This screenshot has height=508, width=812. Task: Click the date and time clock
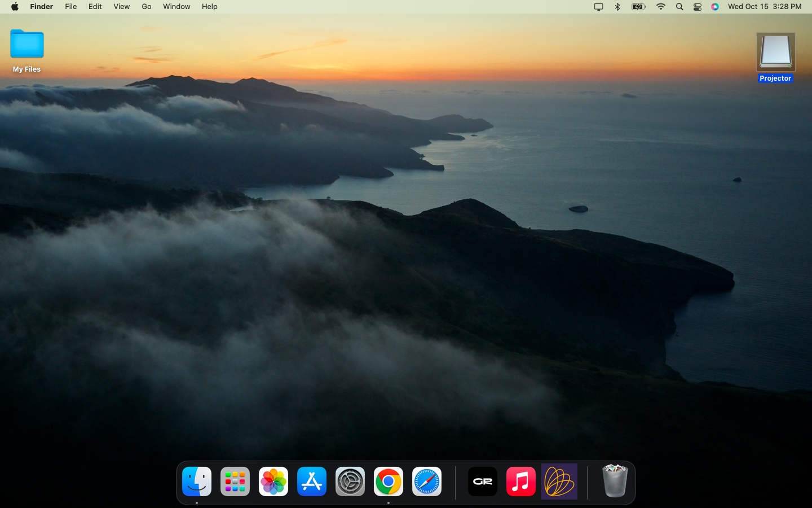click(764, 7)
